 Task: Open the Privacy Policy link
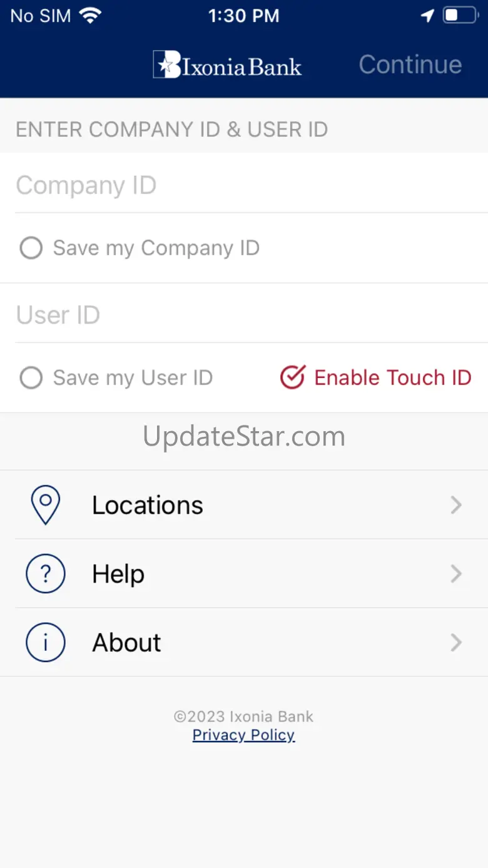(243, 735)
